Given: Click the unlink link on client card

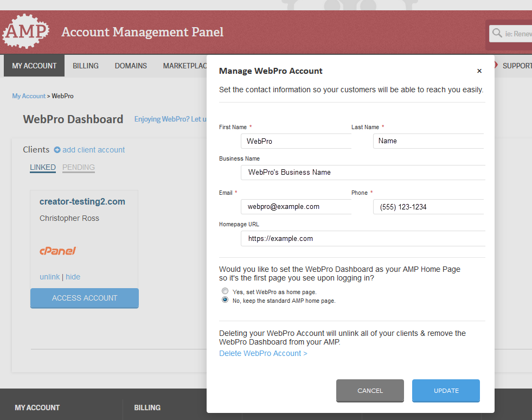Looking at the screenshot, I should point(49,277).
